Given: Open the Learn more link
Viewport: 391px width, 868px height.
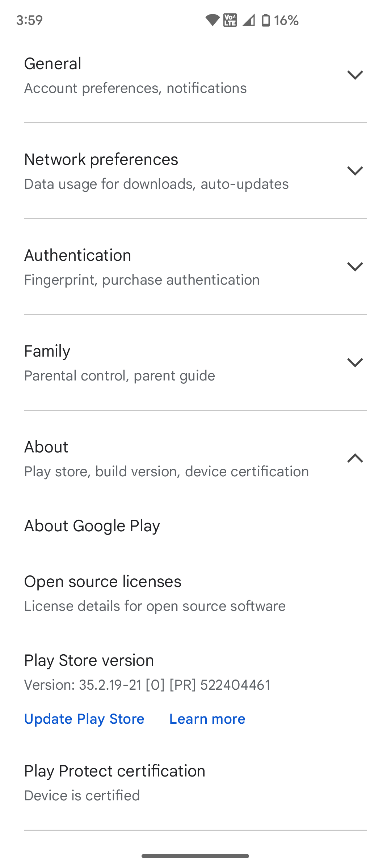Looking at the screenshot, I should coord(207,719).
